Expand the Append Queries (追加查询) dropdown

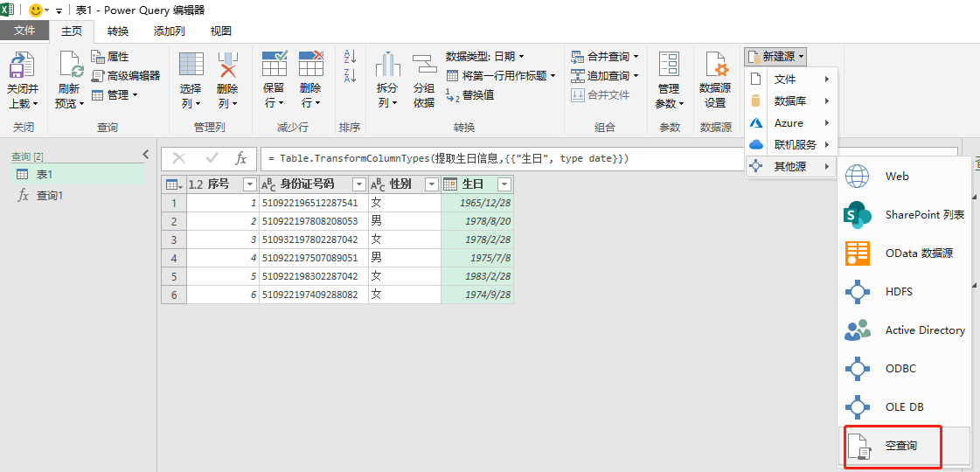pyautogui.click(x=636, y=76)
